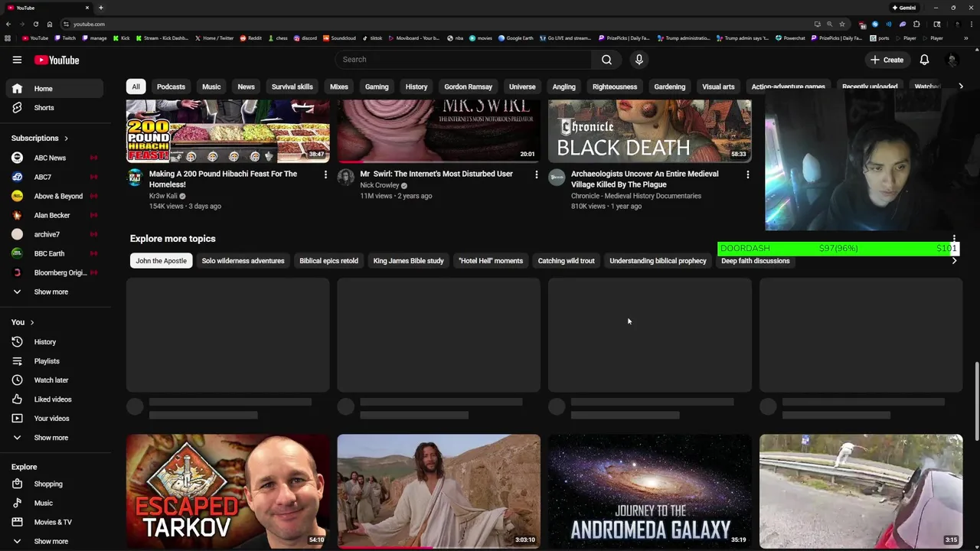
Task: Open the Gemini button in the title bar
Action: point(903,8)
